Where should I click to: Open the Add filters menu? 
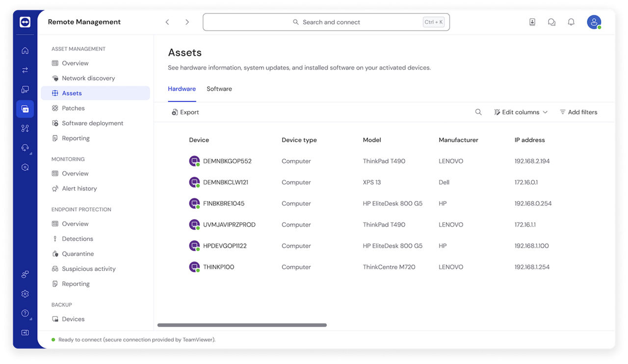(579, 112)
